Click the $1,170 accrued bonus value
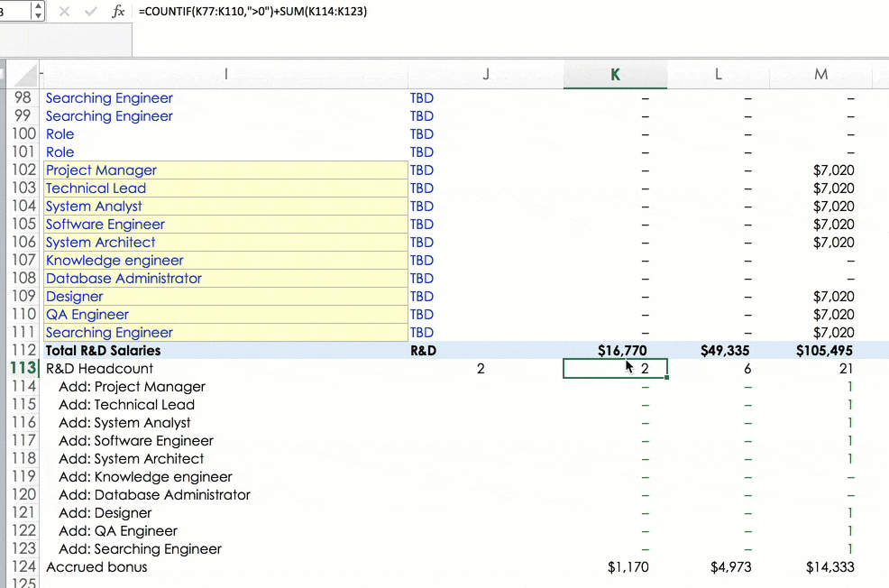This screenshot has width=889, height=588. point(628,567)
